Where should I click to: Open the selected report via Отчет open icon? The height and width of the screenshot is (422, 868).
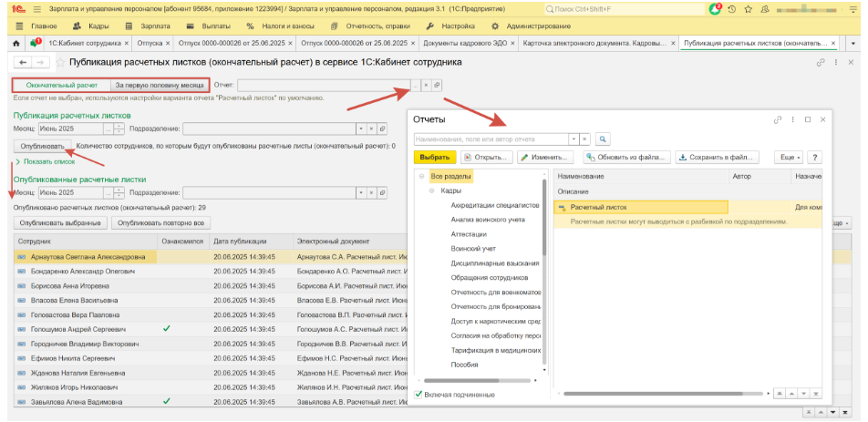(x=437, y=85)
